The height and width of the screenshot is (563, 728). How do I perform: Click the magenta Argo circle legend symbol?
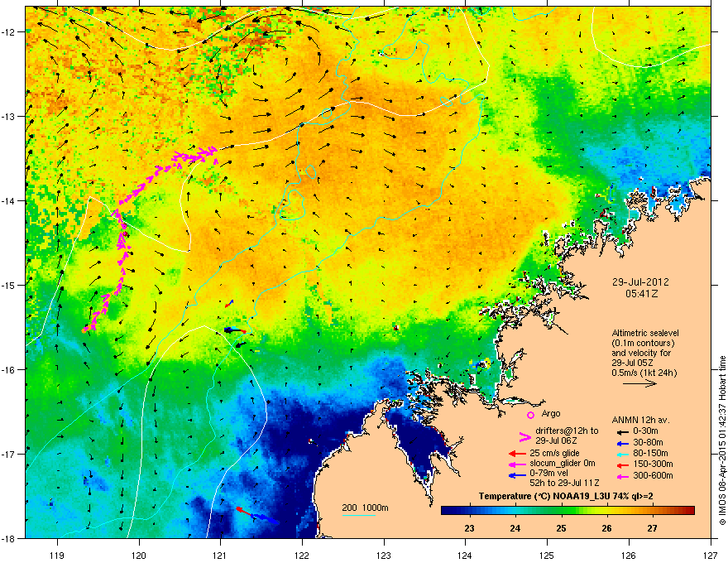[x=530, y=415]
